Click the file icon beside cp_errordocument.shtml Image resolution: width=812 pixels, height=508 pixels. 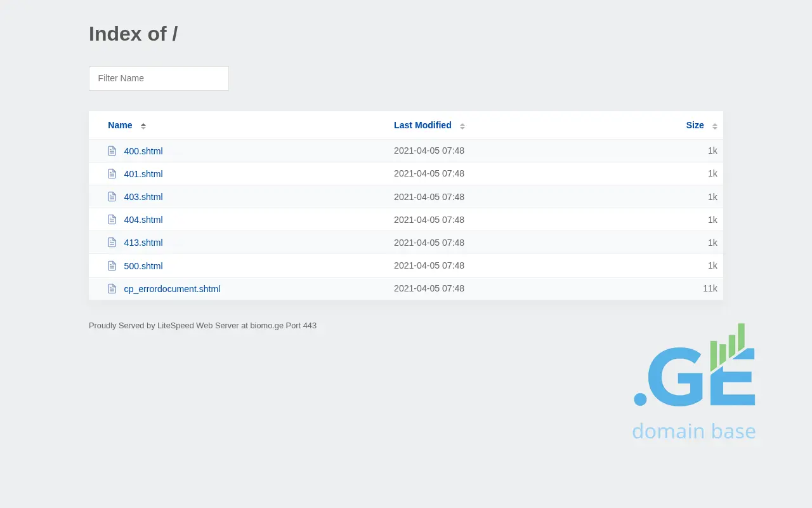112,289
